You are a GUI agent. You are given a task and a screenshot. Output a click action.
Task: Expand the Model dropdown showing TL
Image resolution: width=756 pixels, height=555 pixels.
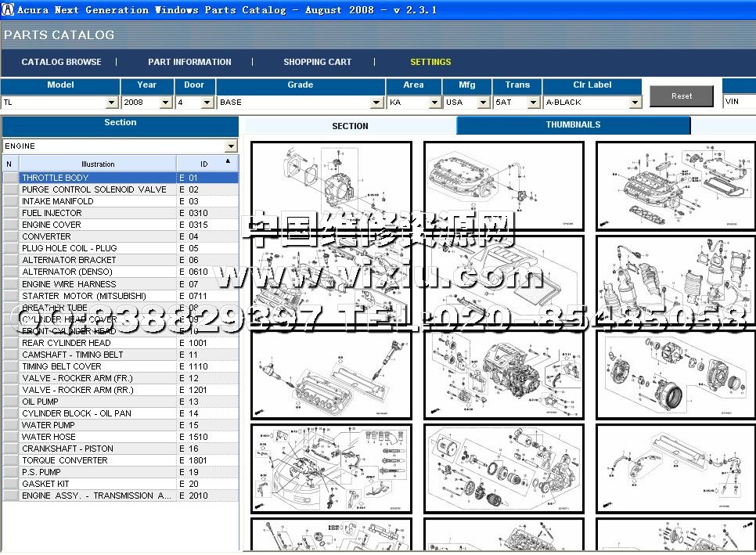click(x=111, y=103)
